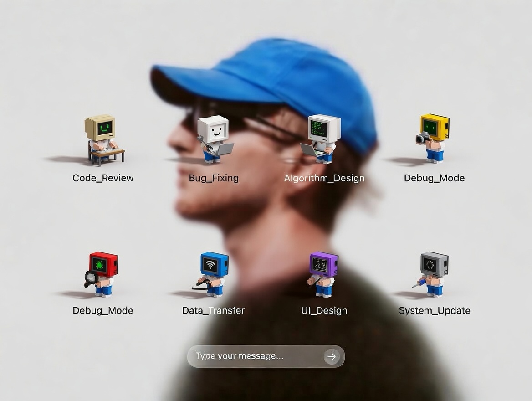This screenshot has width=532, height=401.
Task: Click the yellow Debug_Mode robot holding camera
Action: (x=434, y=138)
